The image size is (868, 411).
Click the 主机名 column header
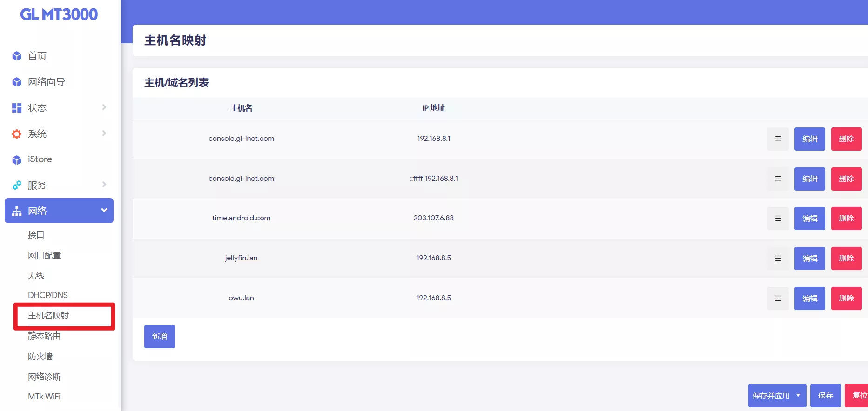[241, 108]
